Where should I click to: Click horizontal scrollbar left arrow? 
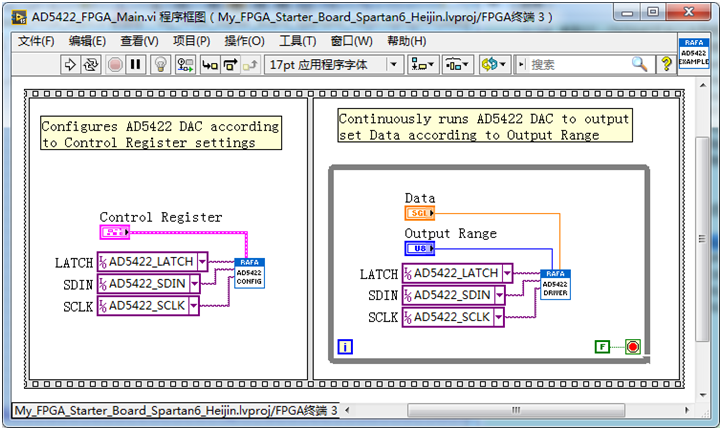[347, 410]
